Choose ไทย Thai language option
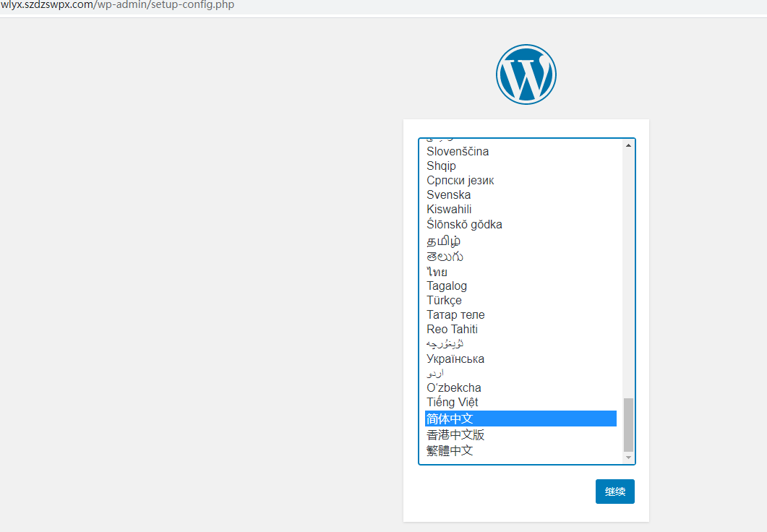The height and width of the screenshot is (532, 767). [437, 272]
